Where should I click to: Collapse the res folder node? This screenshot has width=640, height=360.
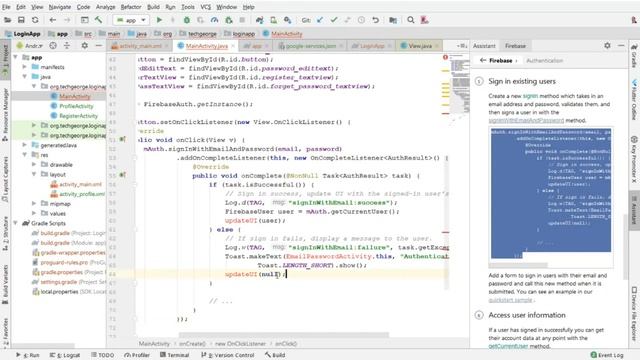pyautogui.click(x=24, y=155)
